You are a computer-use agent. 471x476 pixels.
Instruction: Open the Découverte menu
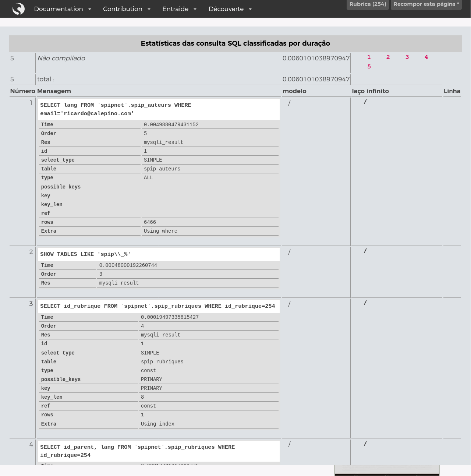click(230, 9)
